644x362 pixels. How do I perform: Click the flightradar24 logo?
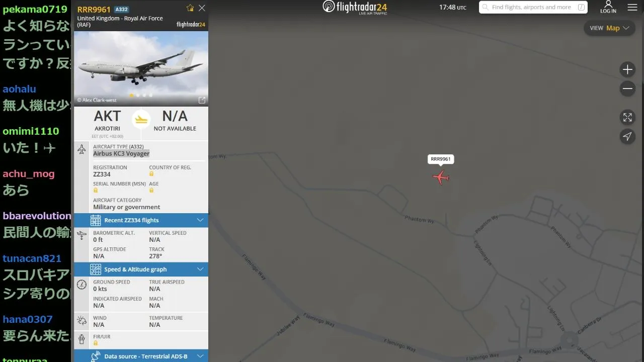click(x=355, y=7)
